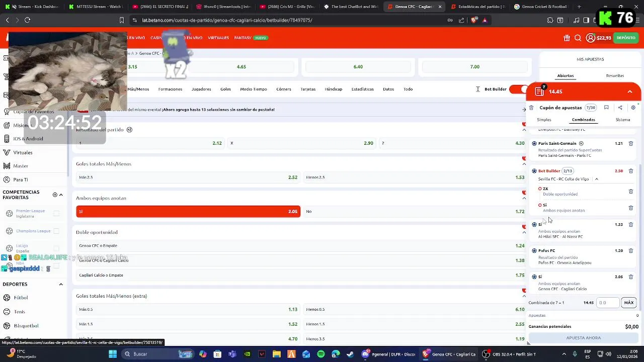Collapse Goles totales Más/Menos market
Image resolution: width=644 pixels, height=362 pixels.
click(x=524, y=164)
